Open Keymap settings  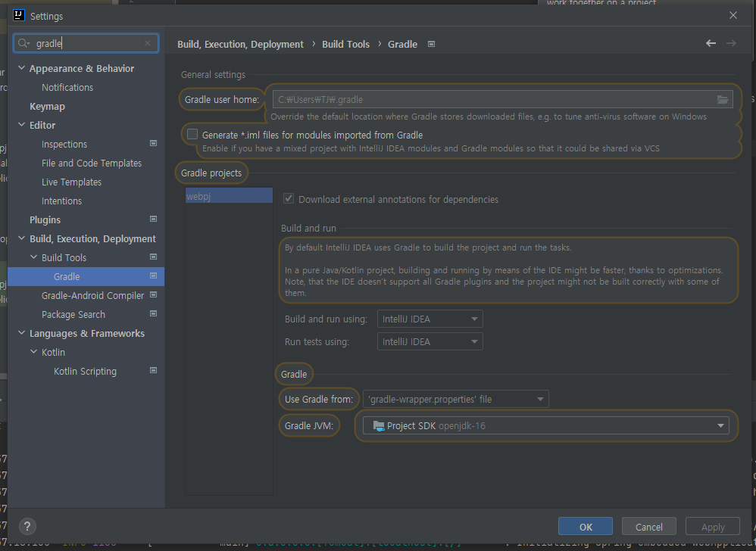[x=47, y=107]
